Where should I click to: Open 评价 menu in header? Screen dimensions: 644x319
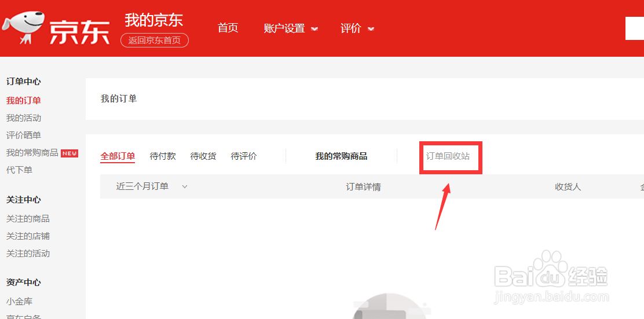[x=351, y=28]
